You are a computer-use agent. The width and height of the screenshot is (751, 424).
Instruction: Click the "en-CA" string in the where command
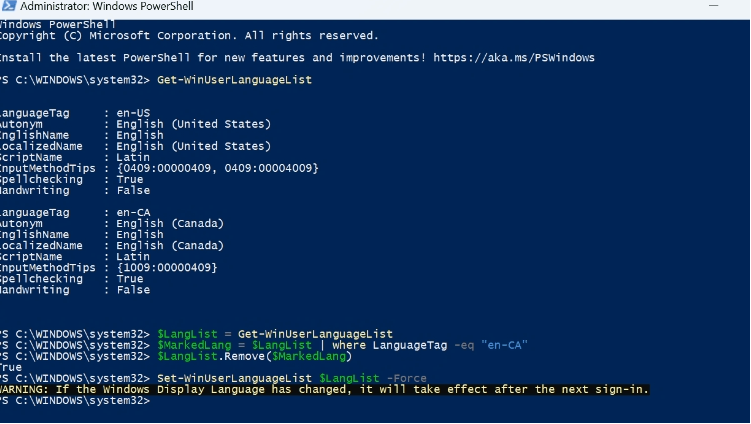504,345
